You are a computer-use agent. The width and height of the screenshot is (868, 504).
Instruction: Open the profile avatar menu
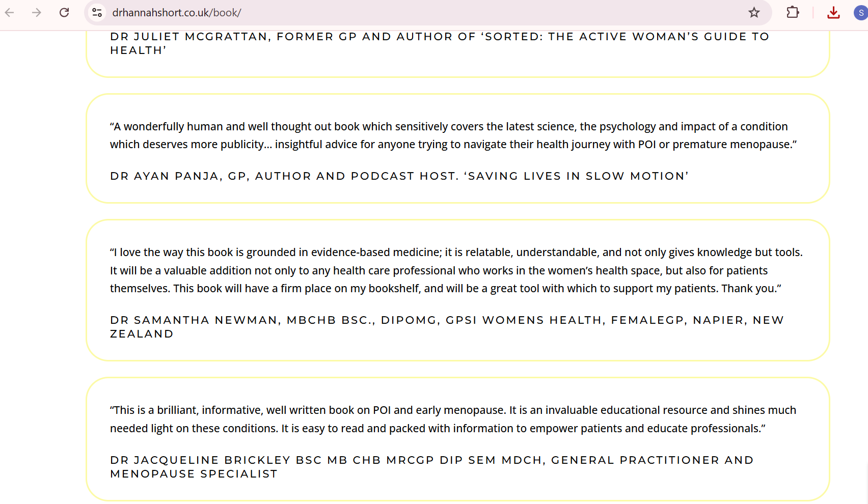[860, 12]
